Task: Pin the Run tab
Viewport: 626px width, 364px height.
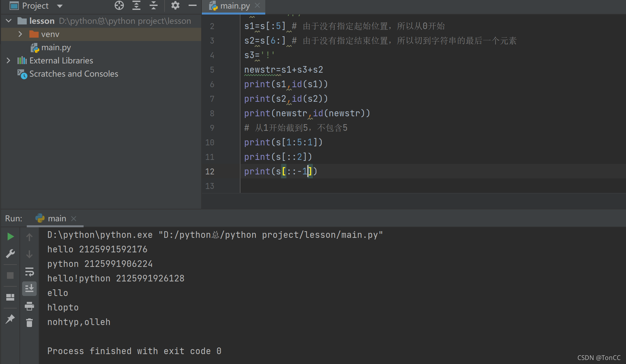Action: click(x=10, y=319)
